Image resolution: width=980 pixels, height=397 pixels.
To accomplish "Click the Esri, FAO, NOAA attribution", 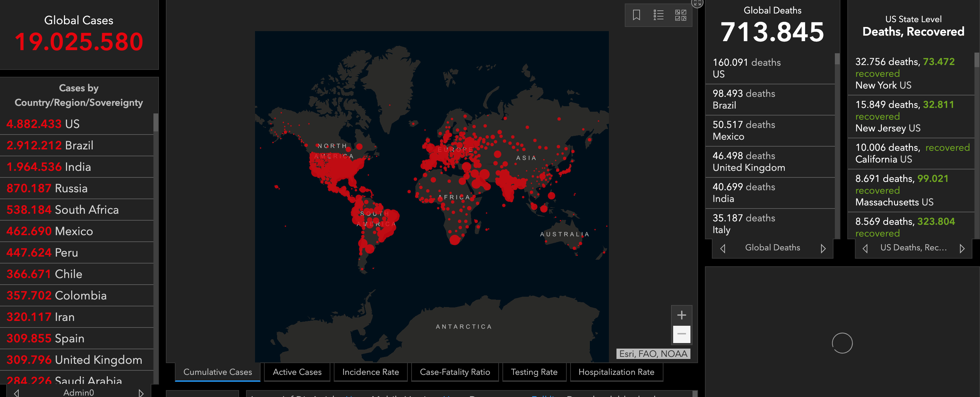I will [x=653, y=354].
